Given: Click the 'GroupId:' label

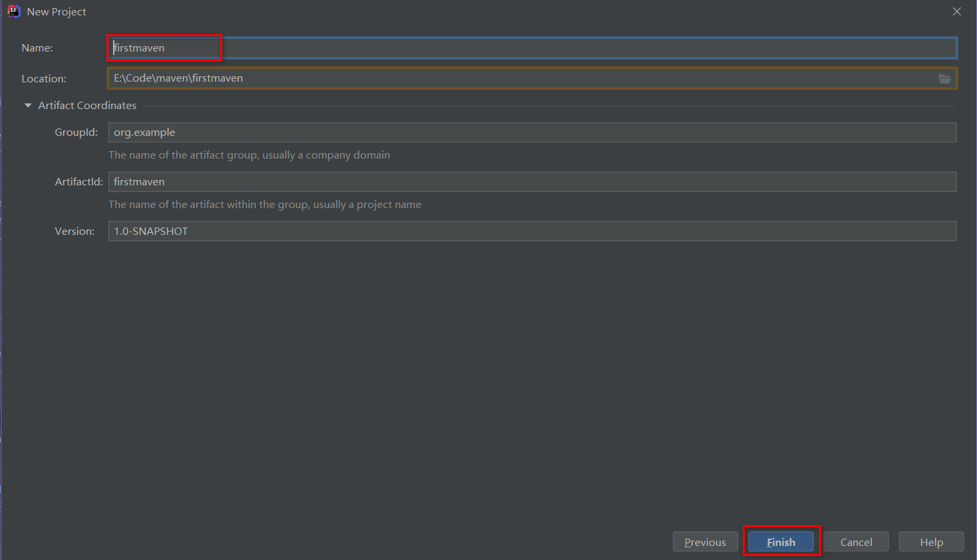Looking at the screenshot, I should pos(76,132).
